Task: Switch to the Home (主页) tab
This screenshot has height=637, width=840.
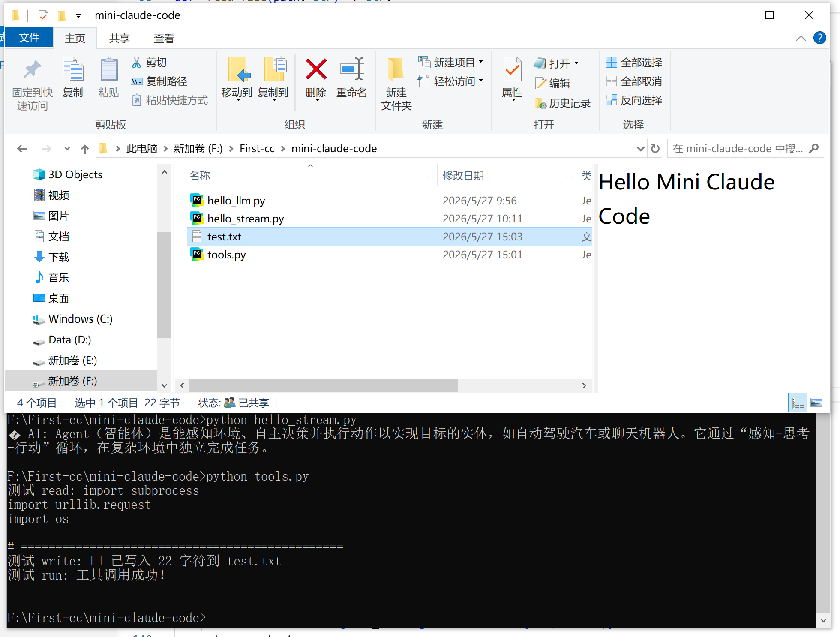Action: pyautogui.click(x=75, y=39)
